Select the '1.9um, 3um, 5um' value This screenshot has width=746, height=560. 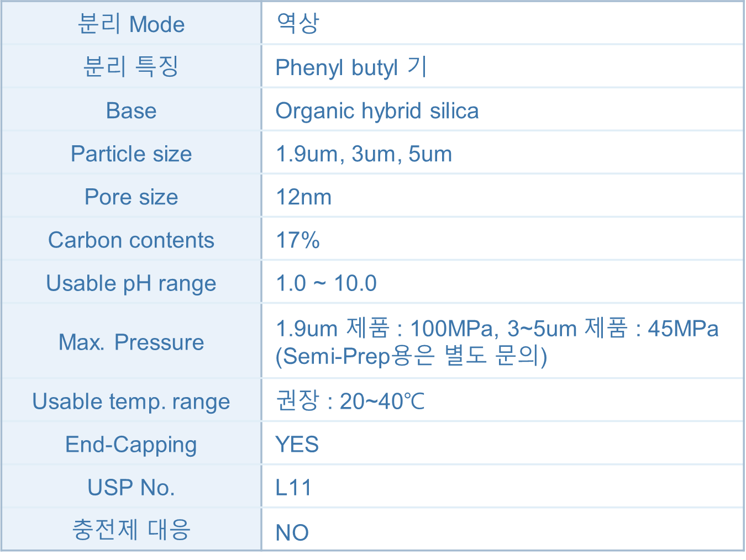364,154
